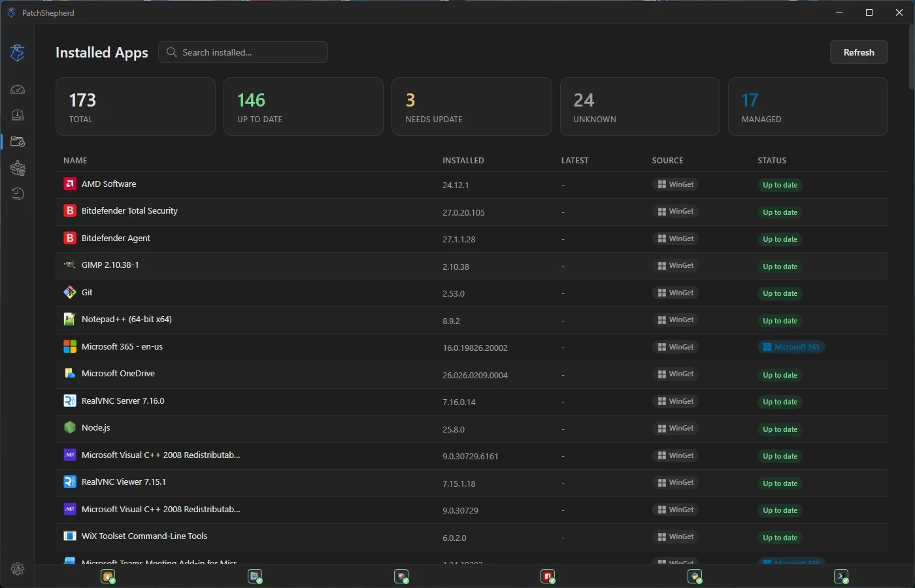Click the WiX Toolset app icon
The image size is (915, 588).
70,536
